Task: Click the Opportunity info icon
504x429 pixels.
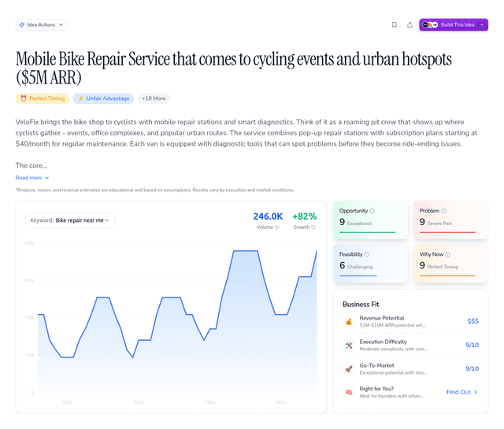Action: tap(372, 211)
